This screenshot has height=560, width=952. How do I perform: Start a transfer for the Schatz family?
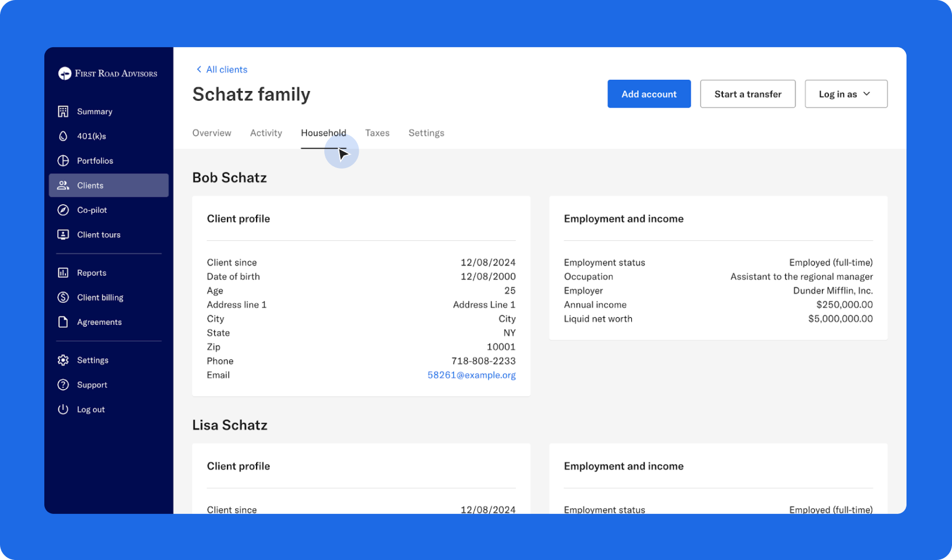747,93
